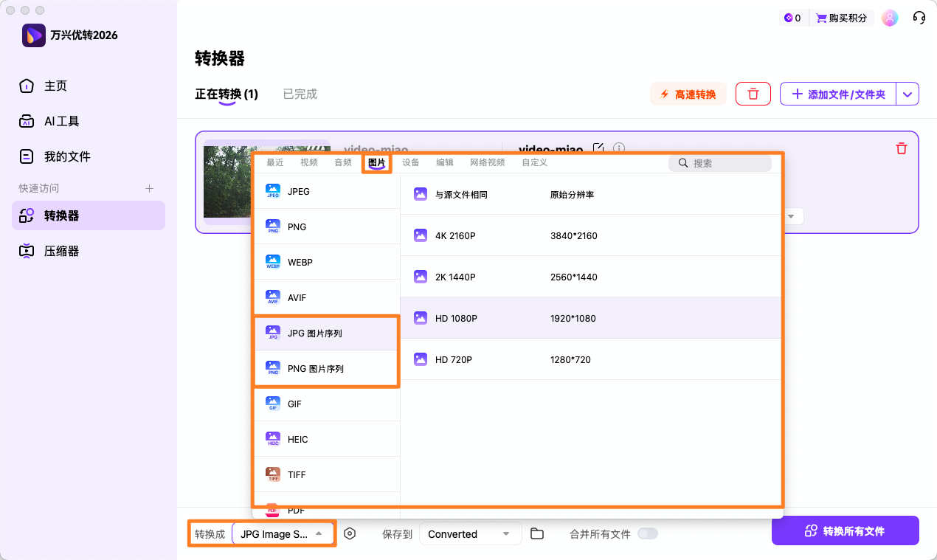The image size is (937, 560).
Task: Choose the HEIC image format
Action: click(x=297, y=439)
